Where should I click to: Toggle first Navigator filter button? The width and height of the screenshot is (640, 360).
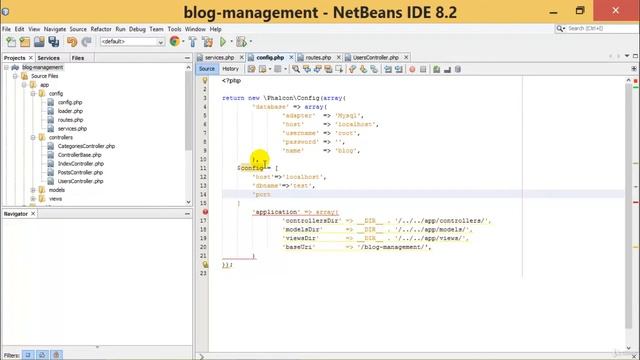coord(28,355)
